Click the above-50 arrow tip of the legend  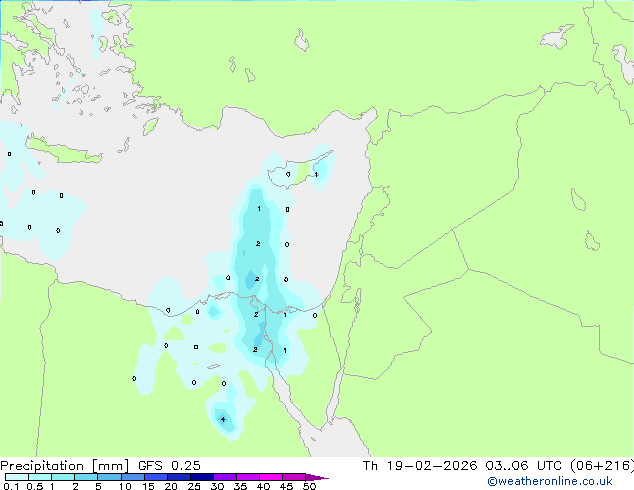(x=317, y=477)
